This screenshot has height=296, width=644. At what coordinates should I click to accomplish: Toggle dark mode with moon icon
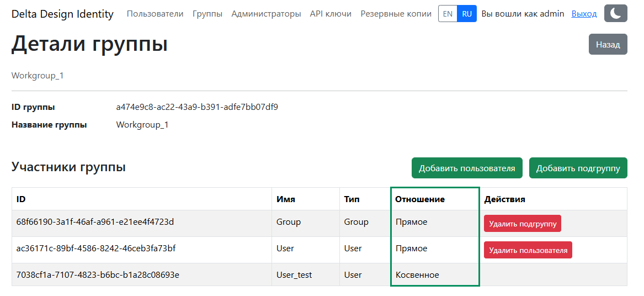point(616,14)
